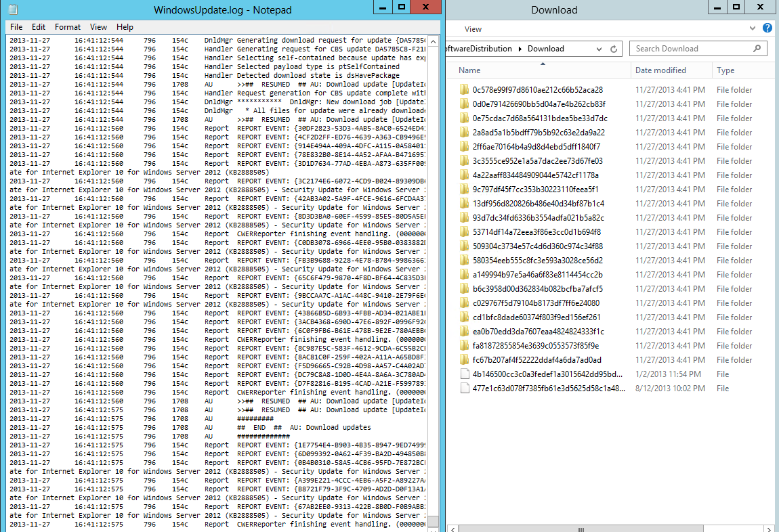Viewport: 779px width, 532px height.
Task: Select folder icon for 0c578e99f97d8610ae212c66b52aca28
Action: click(x=464, y=90)
